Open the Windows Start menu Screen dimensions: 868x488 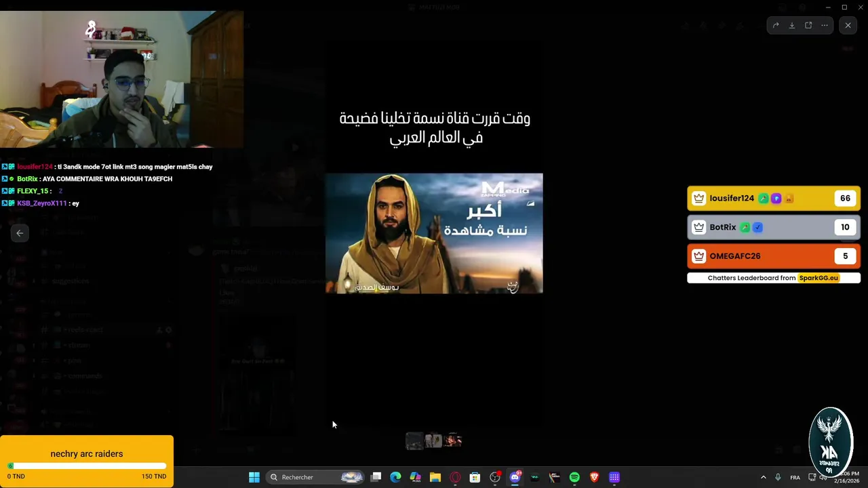point(254,477)
